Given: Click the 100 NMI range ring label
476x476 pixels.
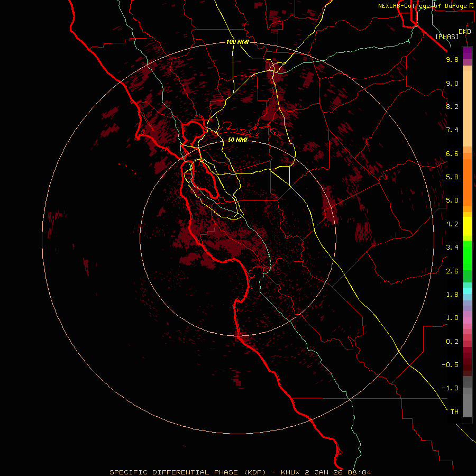Looking at the screenshot, I should point(237,42).
